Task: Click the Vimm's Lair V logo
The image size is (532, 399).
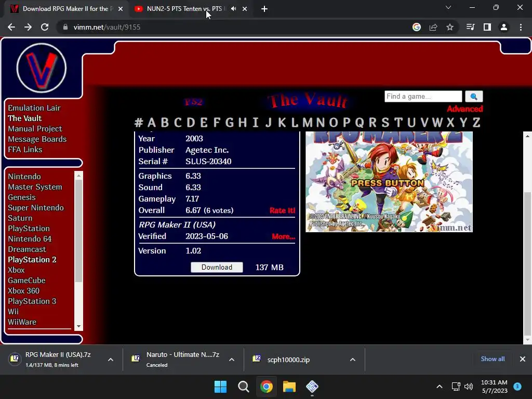Action: tap(42, 68)
